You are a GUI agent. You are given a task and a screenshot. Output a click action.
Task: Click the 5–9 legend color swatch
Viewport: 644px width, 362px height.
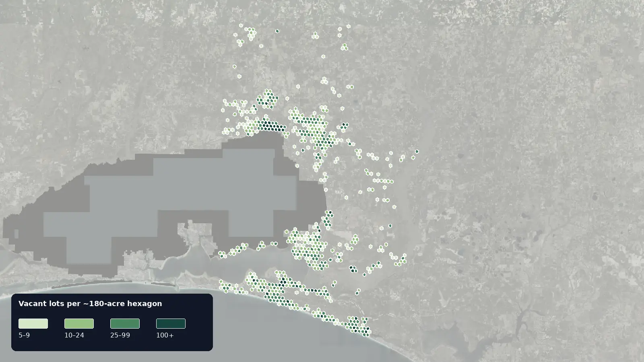(33, 323)
